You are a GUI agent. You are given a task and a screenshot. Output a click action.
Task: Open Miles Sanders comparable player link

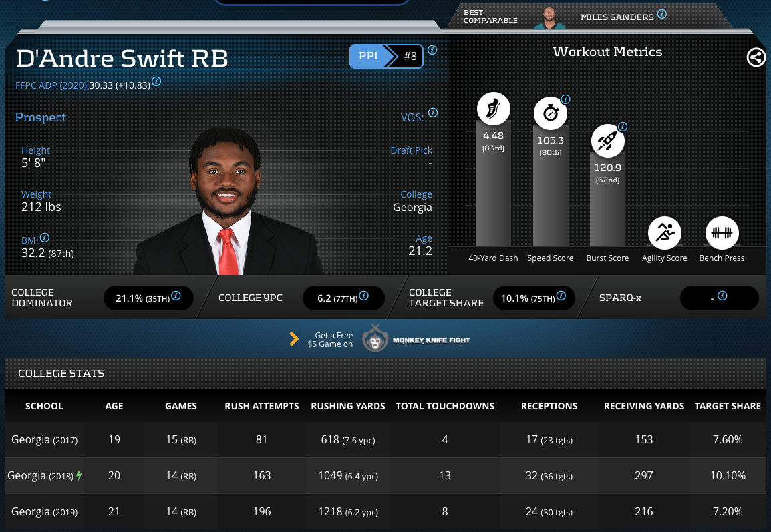(x=617, y=17)
